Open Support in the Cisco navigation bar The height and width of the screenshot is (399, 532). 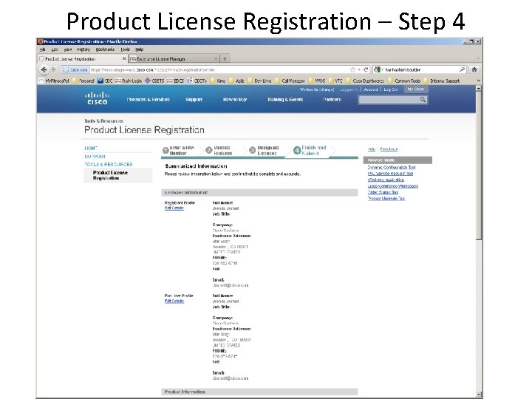(194, 100)
